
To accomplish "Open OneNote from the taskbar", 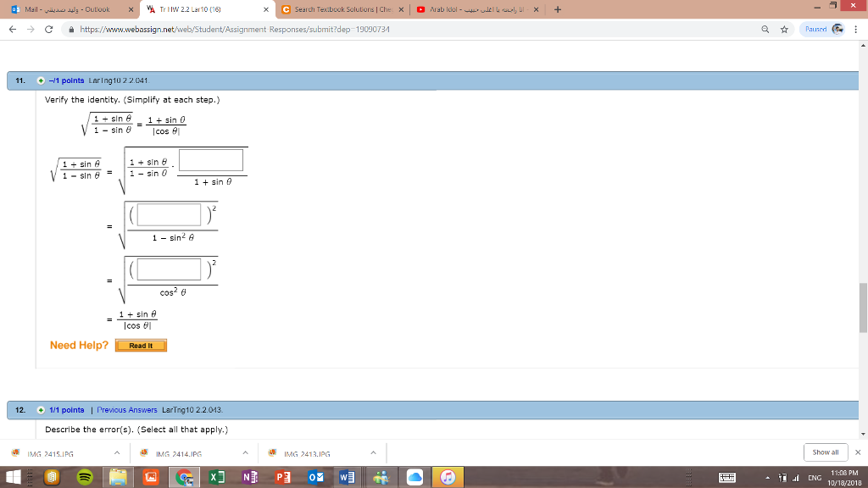I will 250,477.
